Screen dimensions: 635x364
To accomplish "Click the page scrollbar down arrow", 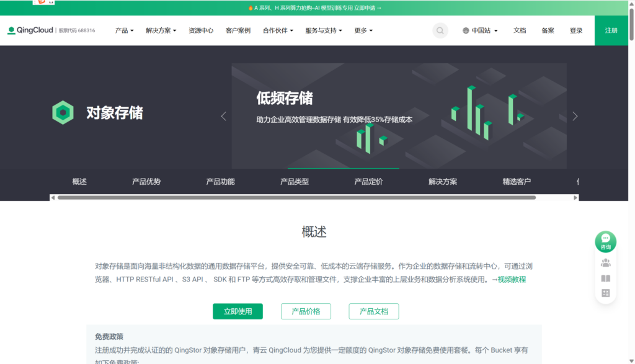I will (x=631, y=361).
